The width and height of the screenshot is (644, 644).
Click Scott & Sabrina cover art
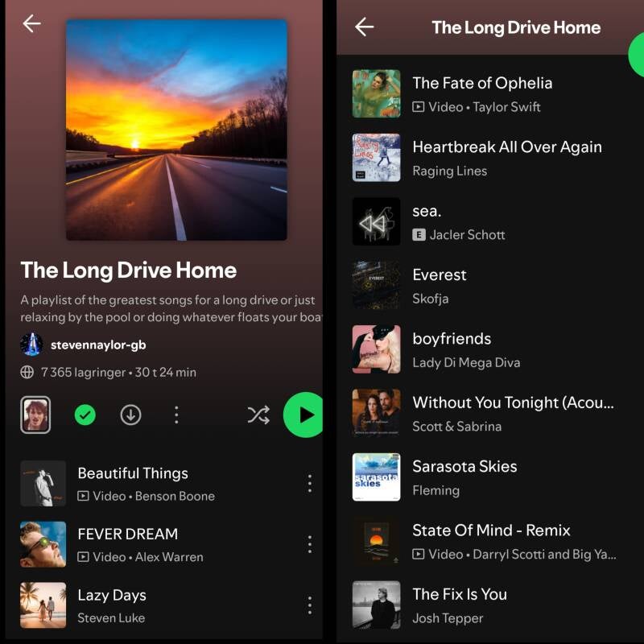click(376, 413)
